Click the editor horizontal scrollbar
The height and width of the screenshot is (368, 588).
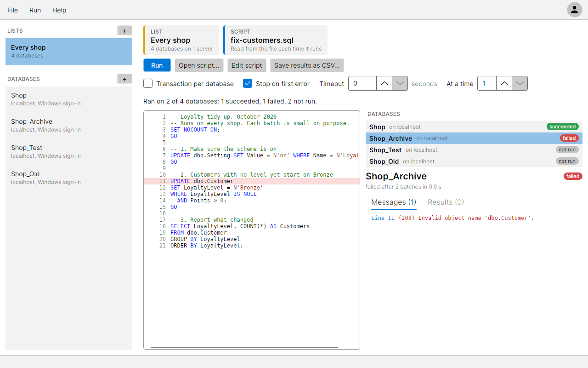[x=244, y=348]
